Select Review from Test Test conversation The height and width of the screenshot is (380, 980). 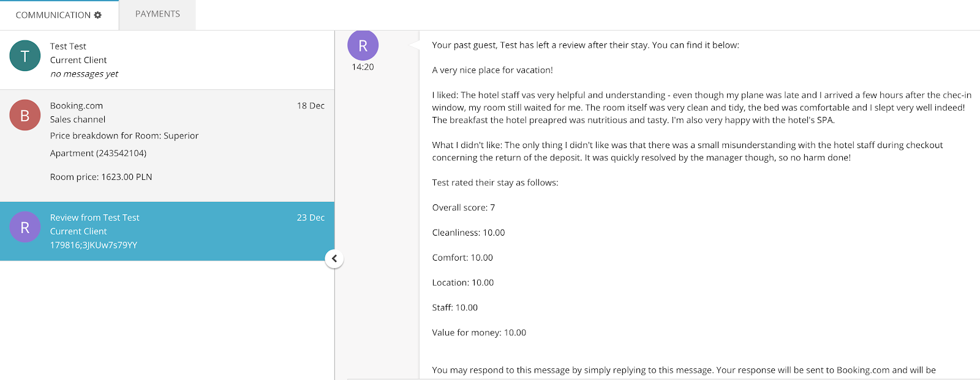[167, 231]
